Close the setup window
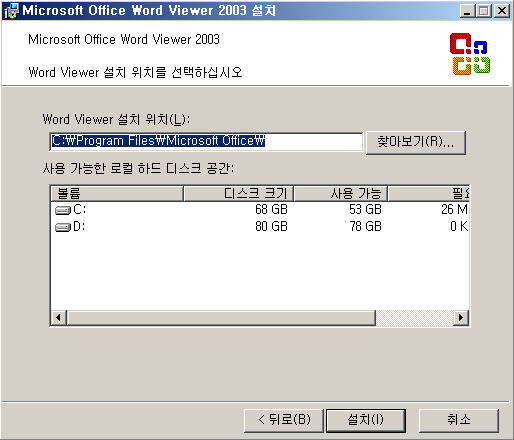The height and width of the screenshot is (440, 514). pos(502,11)
